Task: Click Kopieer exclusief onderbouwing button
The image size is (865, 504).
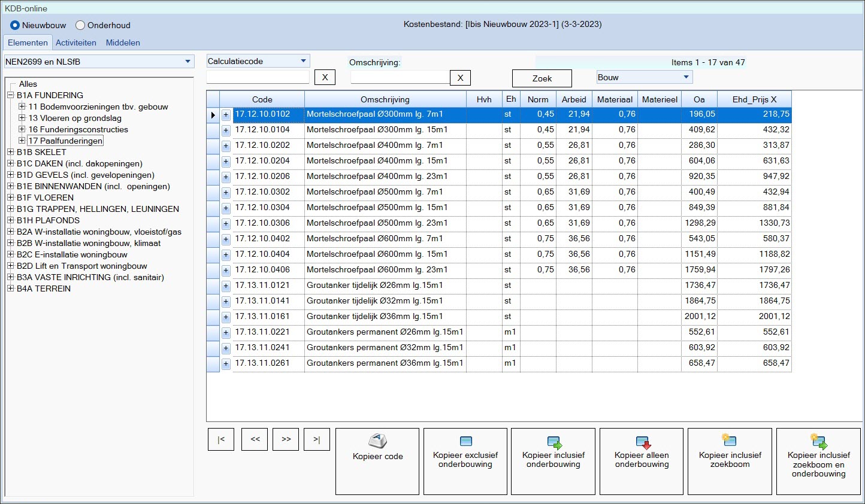Action: pyautogui.click(x=465, y=462)
